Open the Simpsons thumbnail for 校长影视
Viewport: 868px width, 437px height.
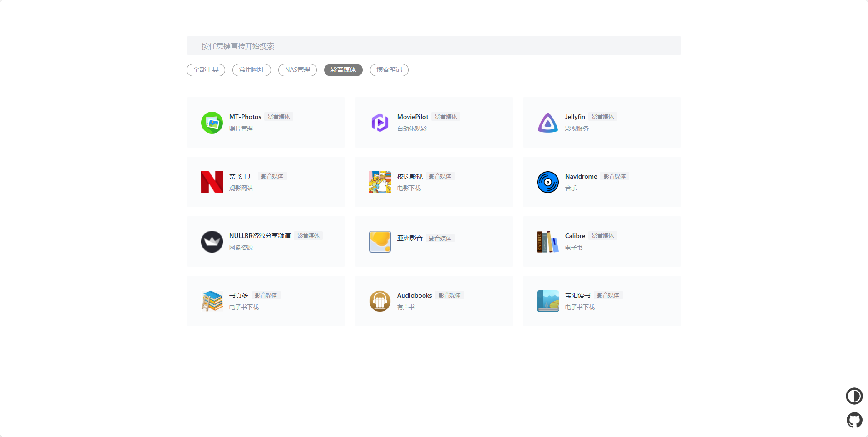coord(380,182)
